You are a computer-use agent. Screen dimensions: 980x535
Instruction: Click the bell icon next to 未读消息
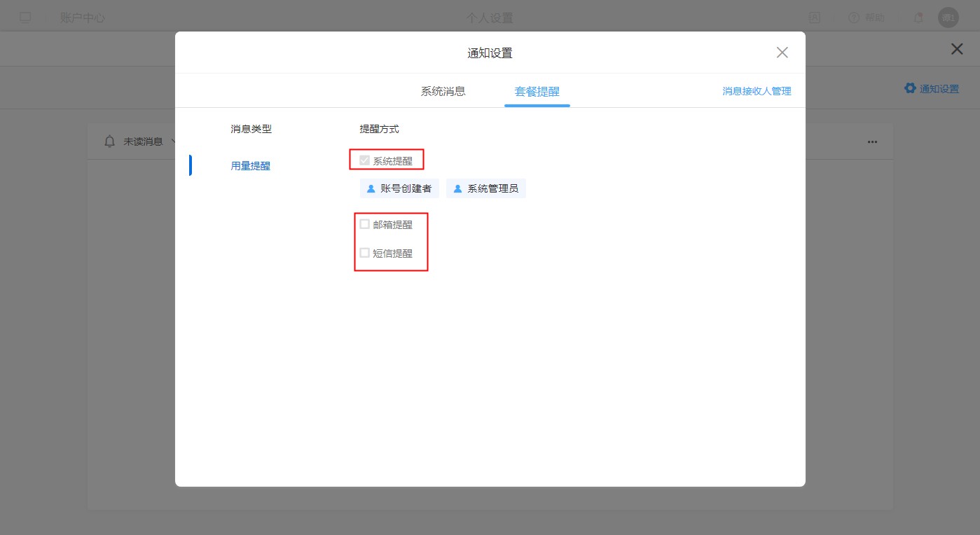click(x=109, y=141)
